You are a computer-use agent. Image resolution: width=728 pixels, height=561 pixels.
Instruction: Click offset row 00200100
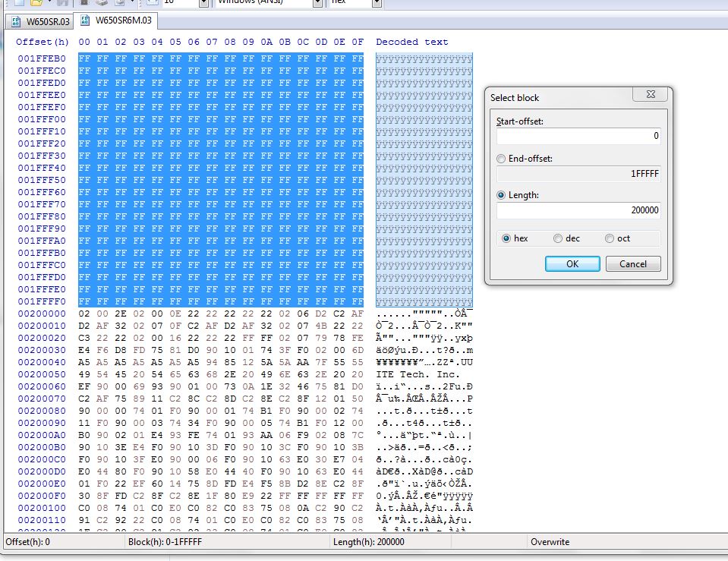42,508
